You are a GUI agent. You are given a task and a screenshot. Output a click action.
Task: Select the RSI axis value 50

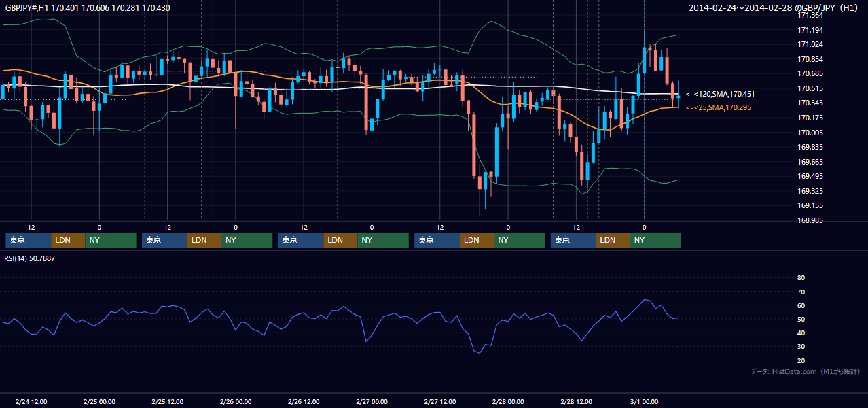pyautogui.click(x=801, y=319)
